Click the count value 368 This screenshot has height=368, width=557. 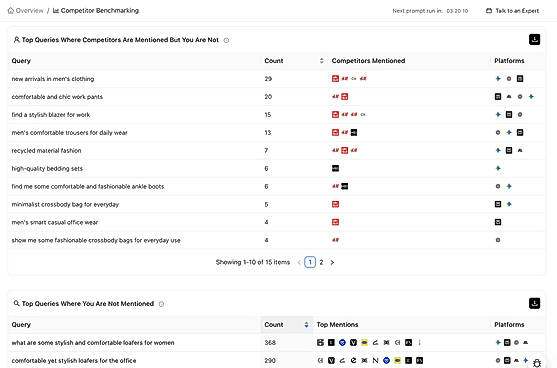[x=270, y=342]
